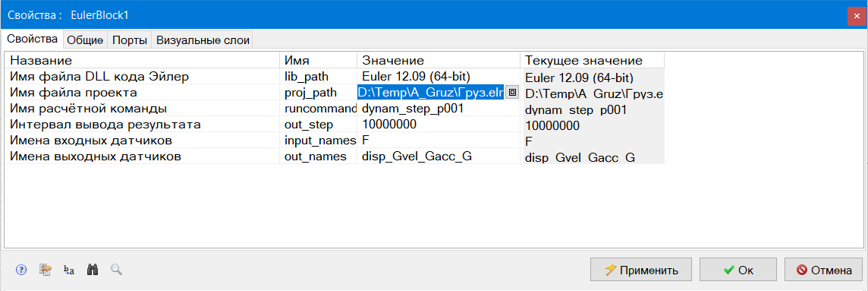Select row Имя файла DLL кода Эйлер

tap(335, 77)
